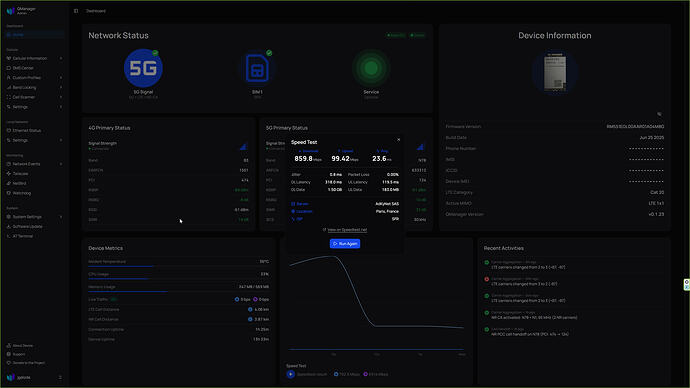Click the Watchdog icon in sidebar

8,193
